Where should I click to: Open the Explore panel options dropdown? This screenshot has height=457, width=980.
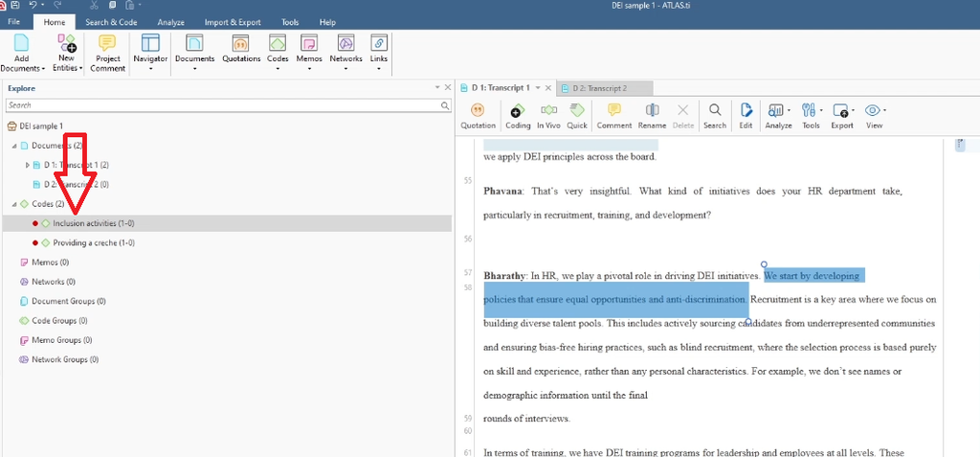[x=437, y=88]
